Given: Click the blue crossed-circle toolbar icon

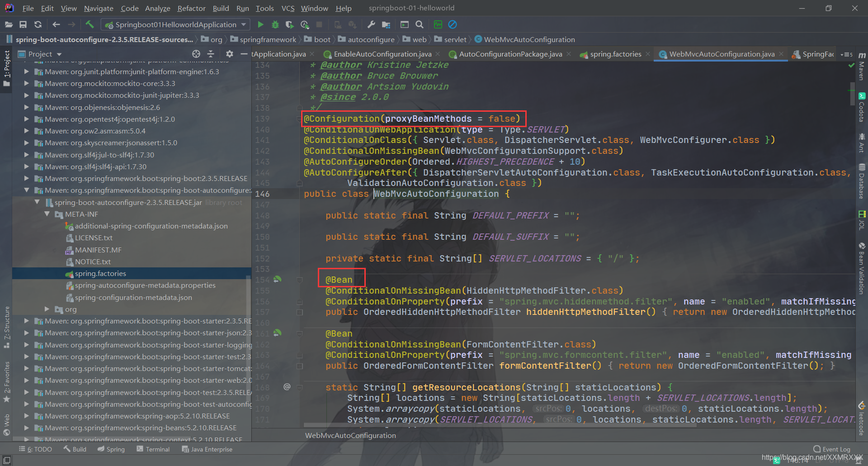Looking at the screenshot, I should [453, 24].
